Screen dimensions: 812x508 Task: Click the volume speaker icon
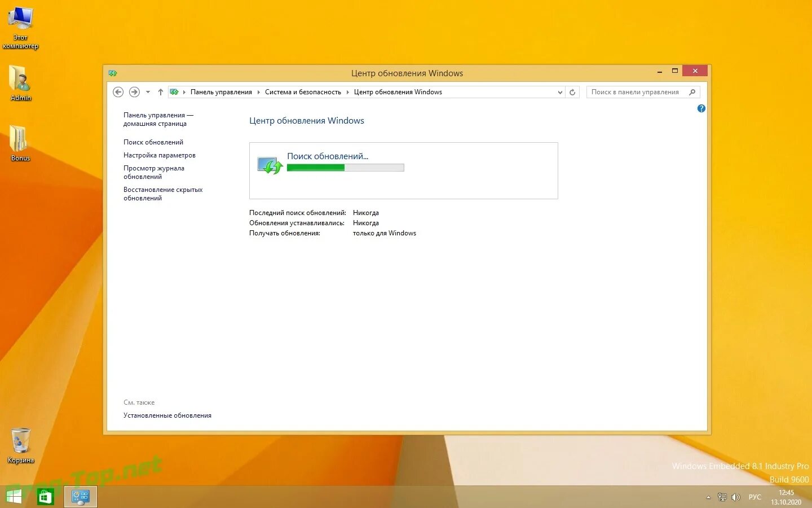coord(736,497)
